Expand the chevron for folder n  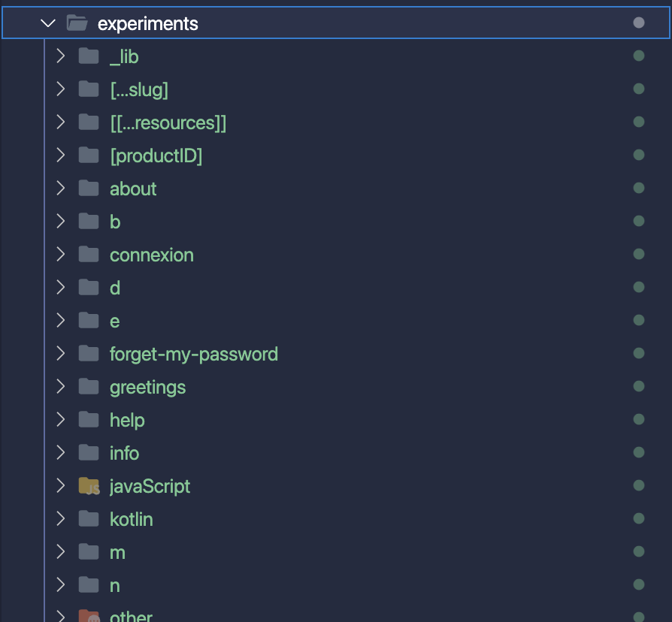(x=61, y=585)
